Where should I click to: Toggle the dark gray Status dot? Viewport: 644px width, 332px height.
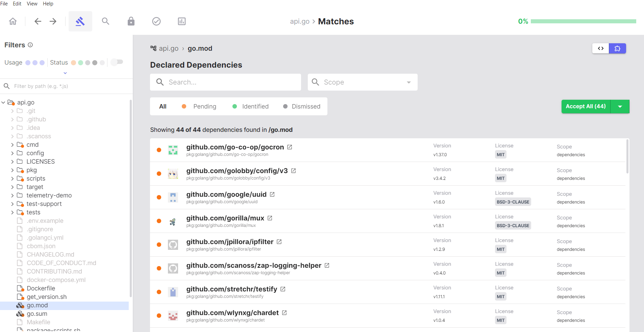(x=95, y=63)
